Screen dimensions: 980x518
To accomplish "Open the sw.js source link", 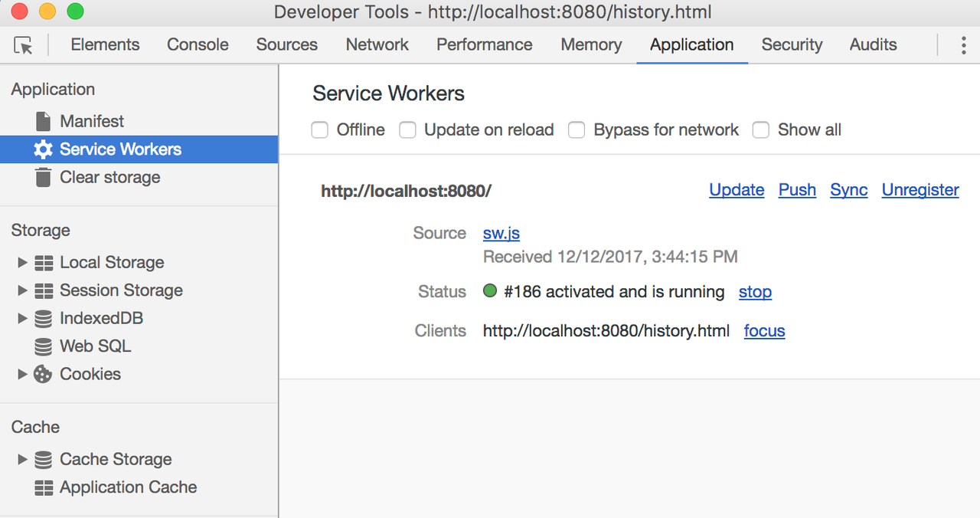I will click(x=501, y=233).
